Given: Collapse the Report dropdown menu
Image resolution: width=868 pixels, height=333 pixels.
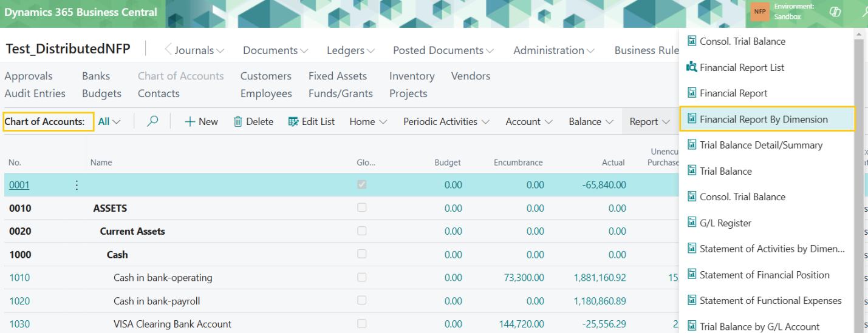Looking at the screenshot, I should pos(649,121).
